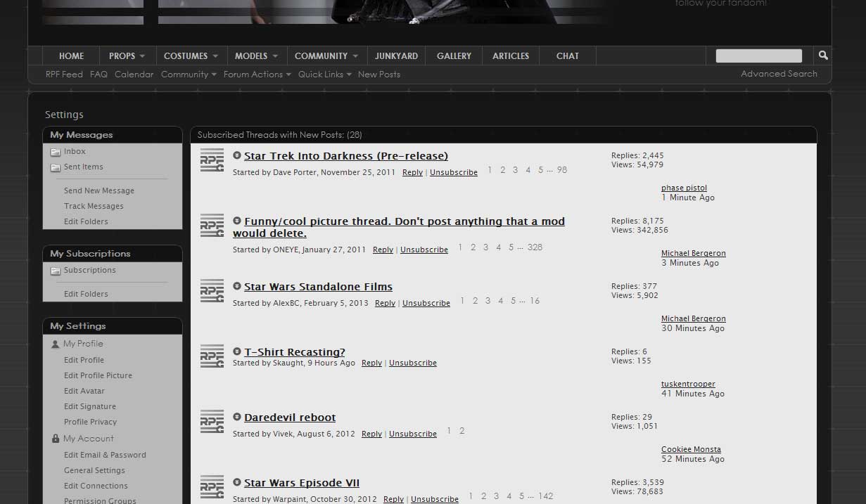Open the FAQ link
The image size is (866, 504).
pyautogui.click(x=98, y=75)
